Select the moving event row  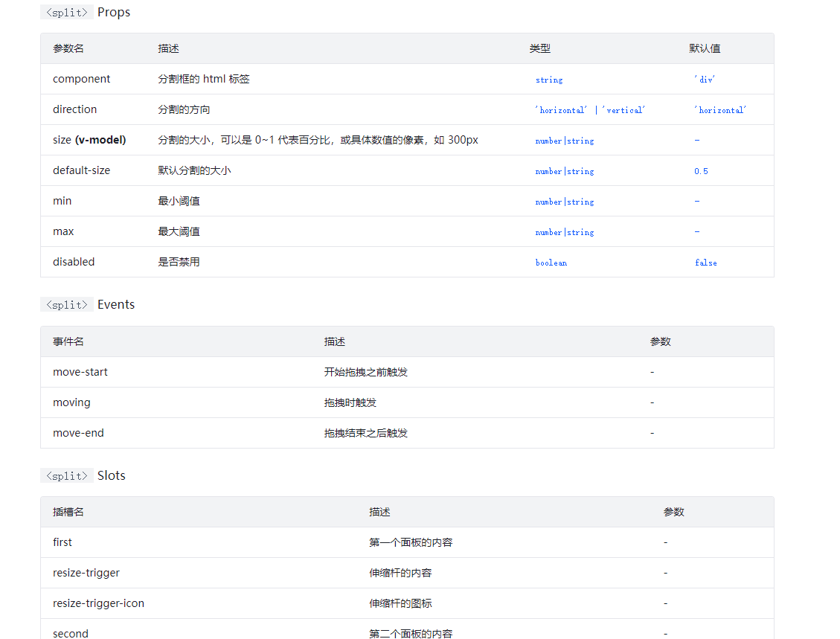point(407,402)
